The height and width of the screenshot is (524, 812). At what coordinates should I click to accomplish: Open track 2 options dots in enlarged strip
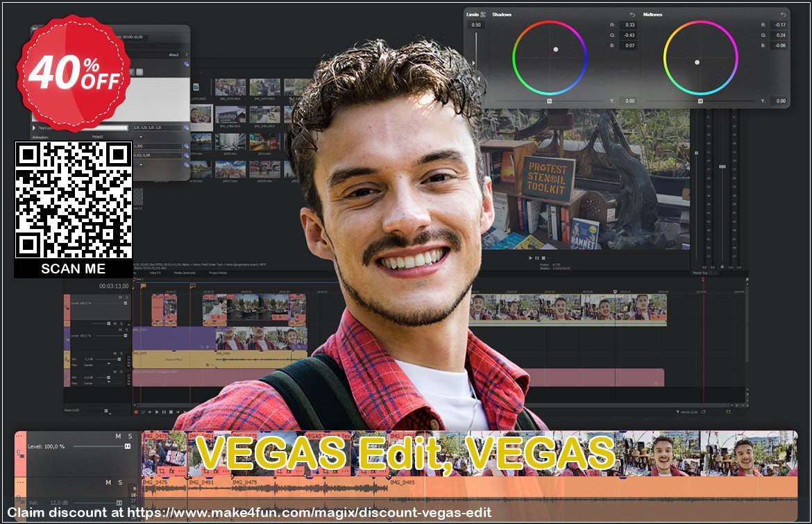point(20,482)
